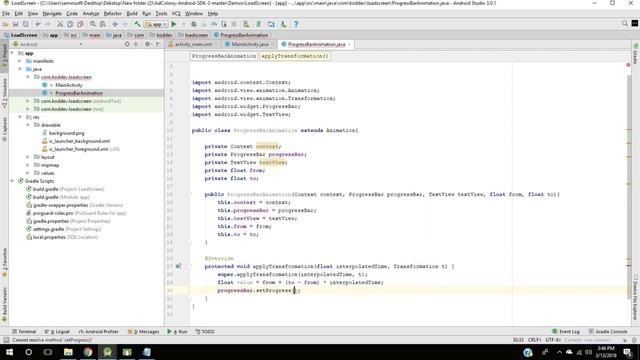The height and width of the screenshot is (360, 640).
Task: Expand the layout folder
Action: pos(28,157)
